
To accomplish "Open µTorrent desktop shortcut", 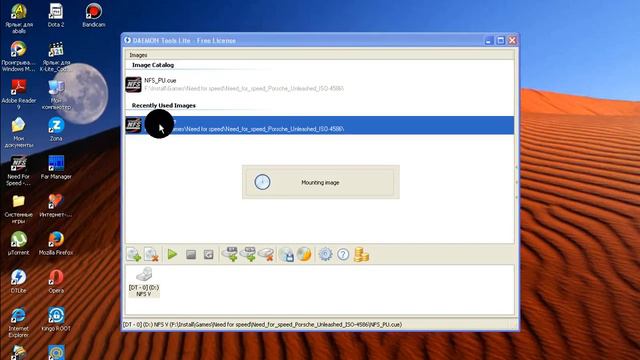I will pos(19,243).
